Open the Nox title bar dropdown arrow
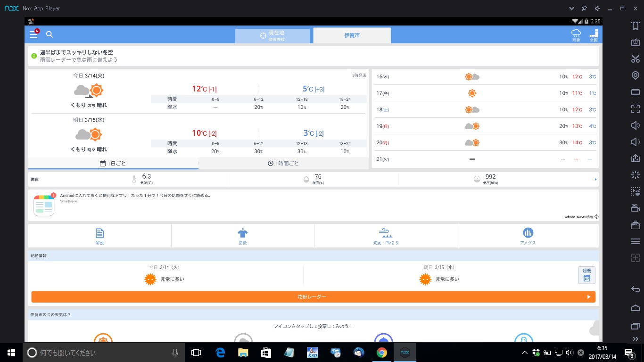The image size is (644, 362). click(571, 8)
